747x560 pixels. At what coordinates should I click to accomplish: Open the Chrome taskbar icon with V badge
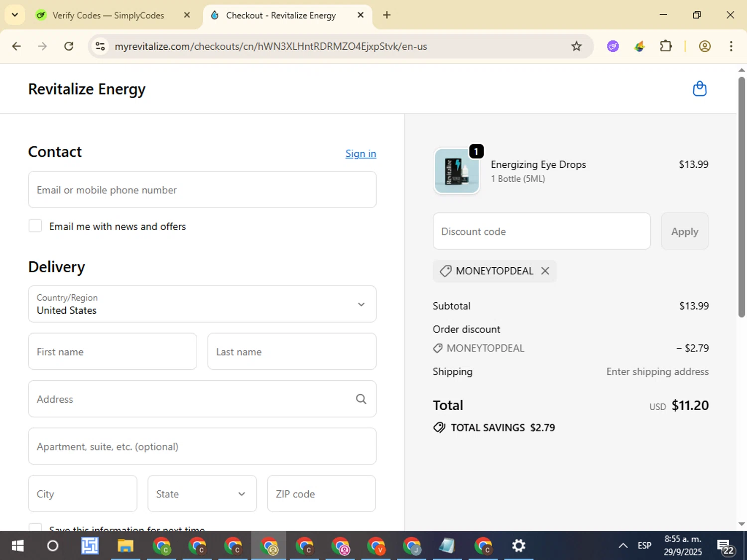376,546
